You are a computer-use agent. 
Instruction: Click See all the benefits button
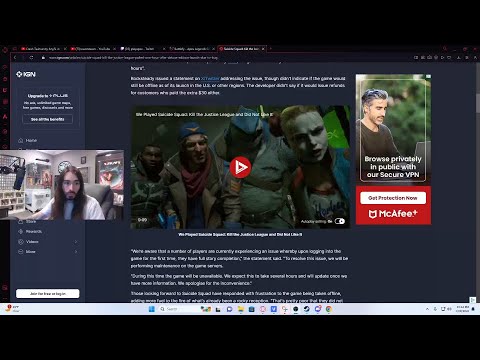(47, 119)
